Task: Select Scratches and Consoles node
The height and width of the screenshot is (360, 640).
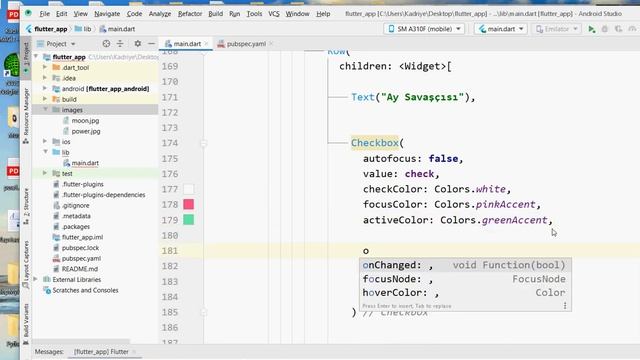Action: 85,290
